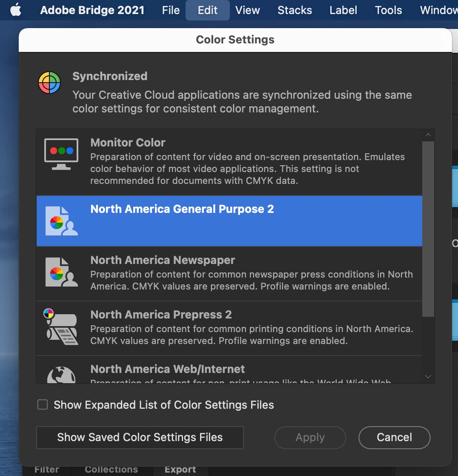Click Show Saved Color Settings Files button
This screenshot has height=476, width=458.
[x=140, y=437]
